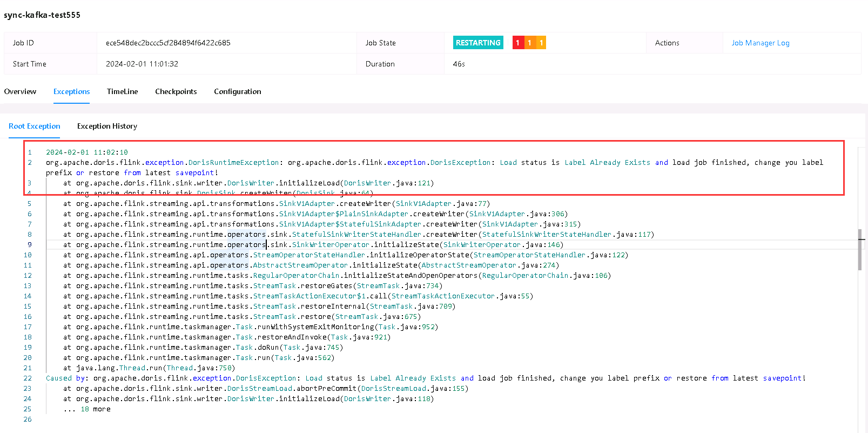Click line number 9 in gutter

[30, 245]
